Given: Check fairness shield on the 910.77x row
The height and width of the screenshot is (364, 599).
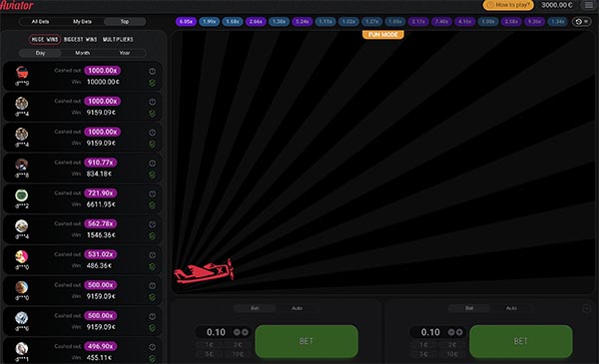Looking at the screenshot, I should [x=152, y=175].
